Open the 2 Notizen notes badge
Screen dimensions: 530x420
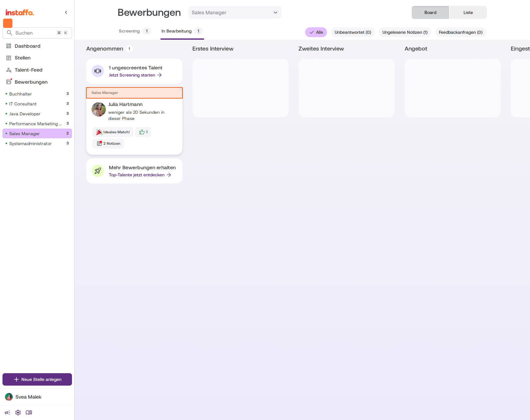108,144
